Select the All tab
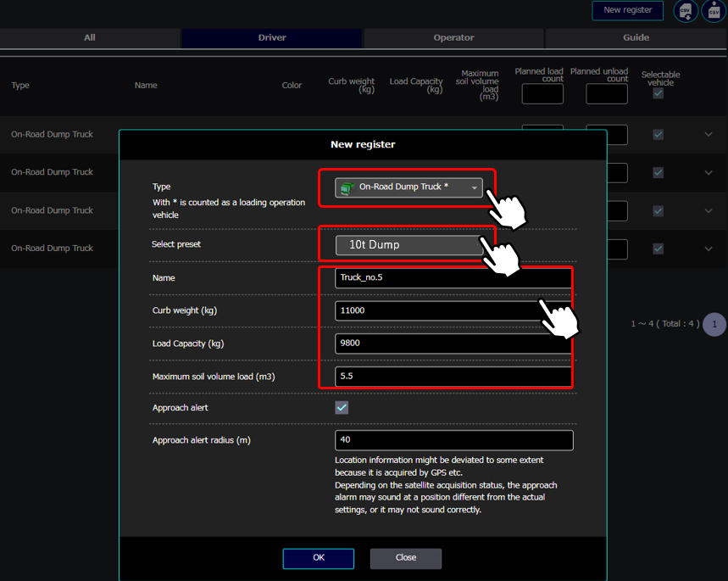728x581 pixels. (x=90, y=38)
